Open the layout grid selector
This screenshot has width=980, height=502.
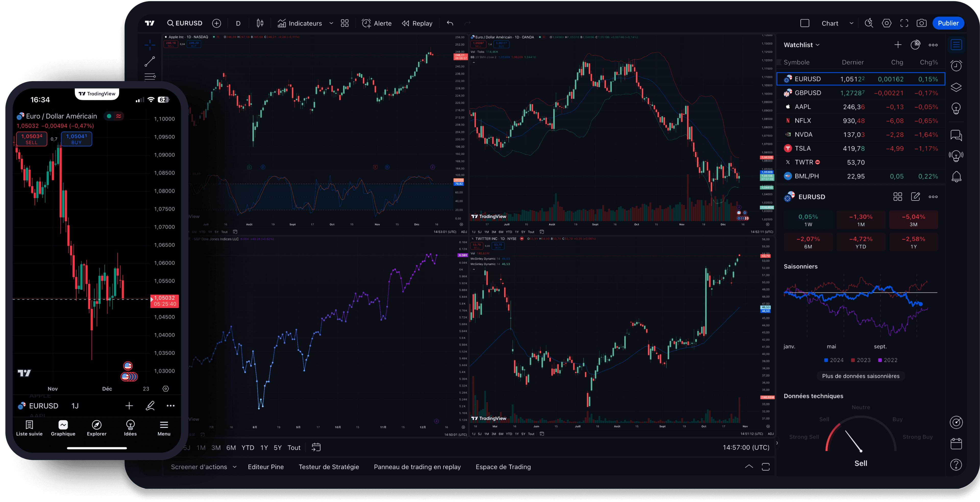pyautogui.click(x=344, y=23)
